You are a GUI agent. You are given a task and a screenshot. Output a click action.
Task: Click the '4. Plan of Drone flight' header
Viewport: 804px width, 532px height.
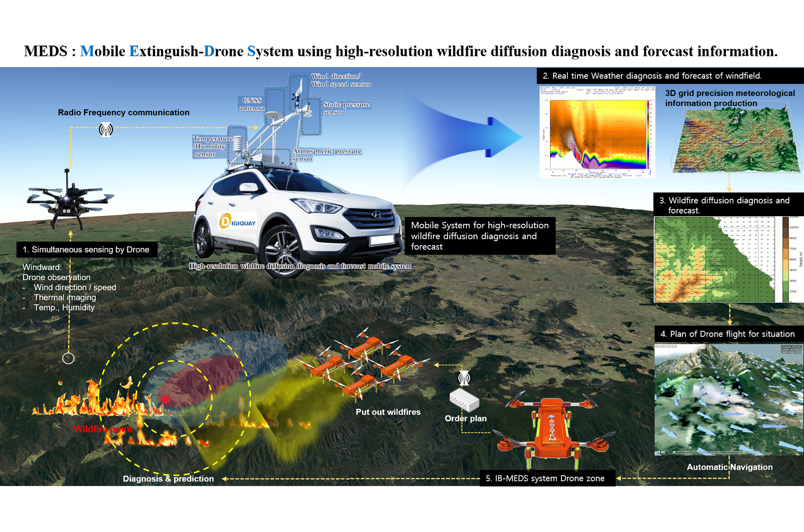729,334
